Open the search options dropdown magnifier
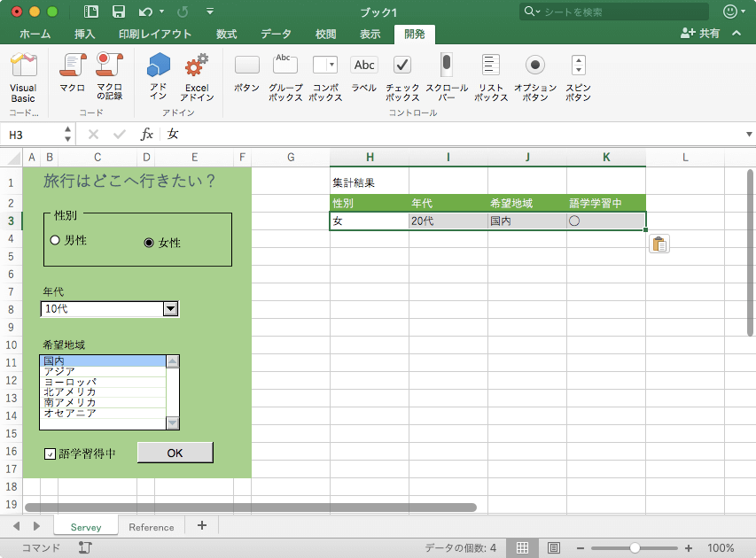The width and height of the screenshot is (756, 558). pyautogui.click(x=532, y=12)
